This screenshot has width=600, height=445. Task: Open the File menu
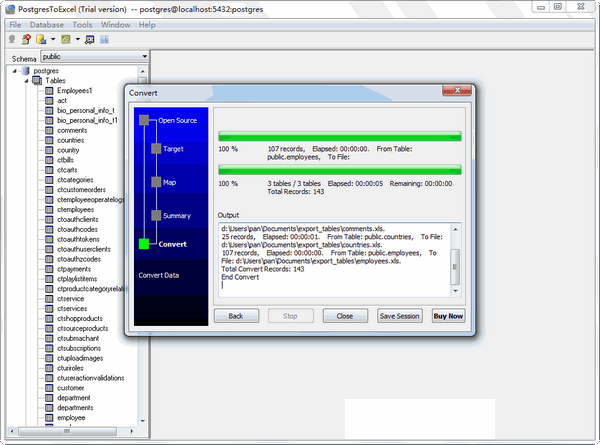(15, 25)
